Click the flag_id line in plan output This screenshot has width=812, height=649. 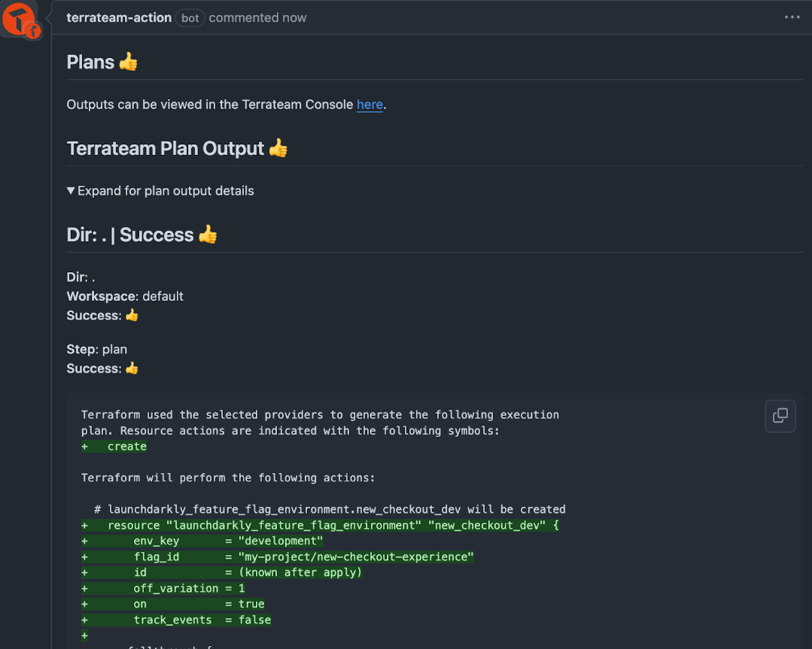pyautogui.click(x=278, y=557)
